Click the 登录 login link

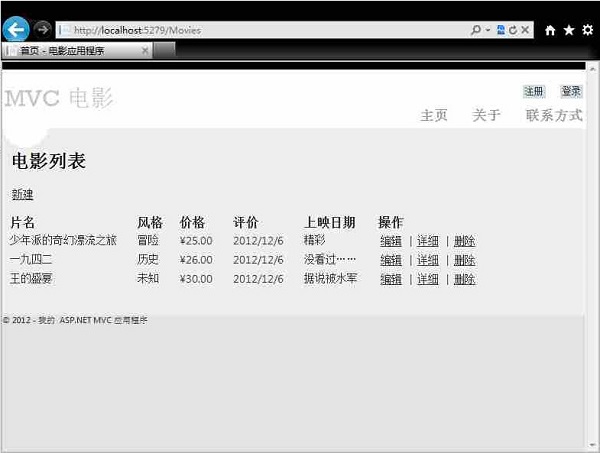pos(571,91)
